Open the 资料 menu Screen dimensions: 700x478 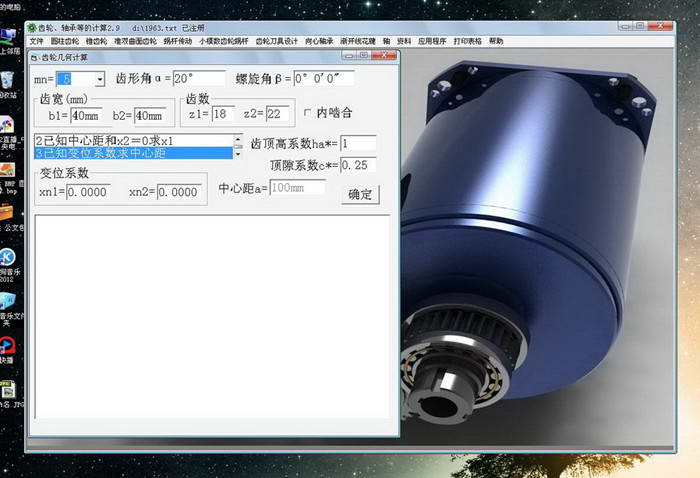[x=404, y=41]
